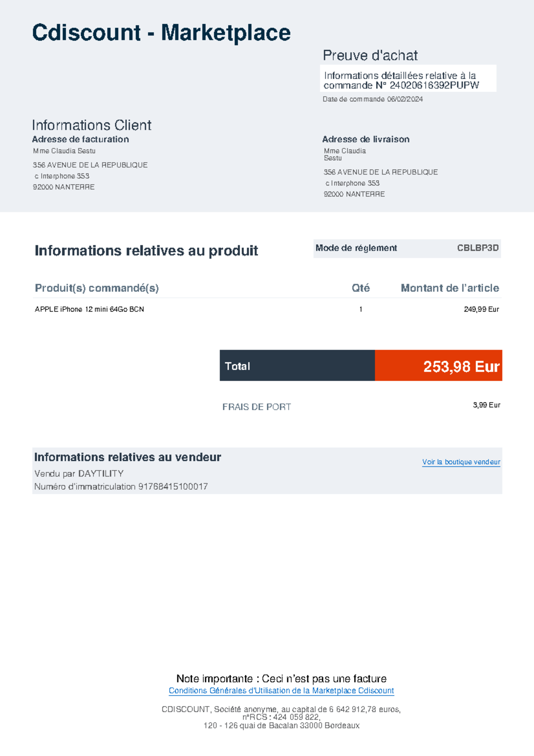The width and height of the screenshot is (534, 756).
Task: Open the Conditions Générales d'Utilisation link
Action: point(281,691)
